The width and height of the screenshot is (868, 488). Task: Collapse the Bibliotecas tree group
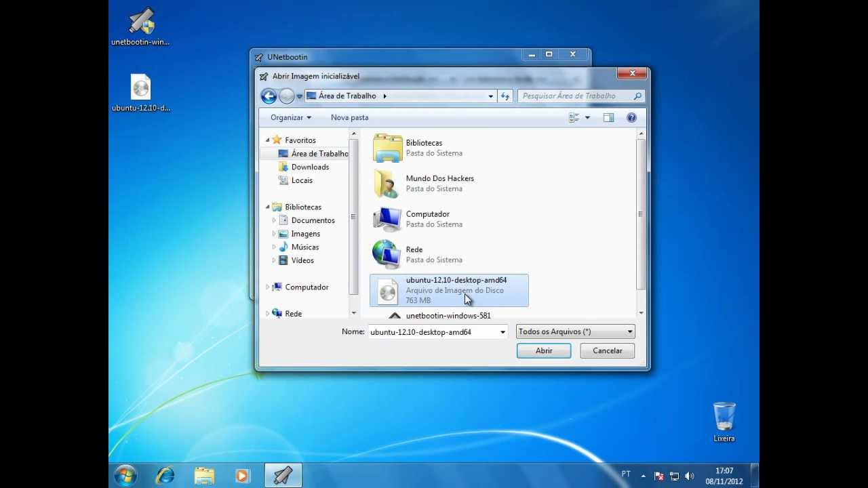tap(268, 207)
